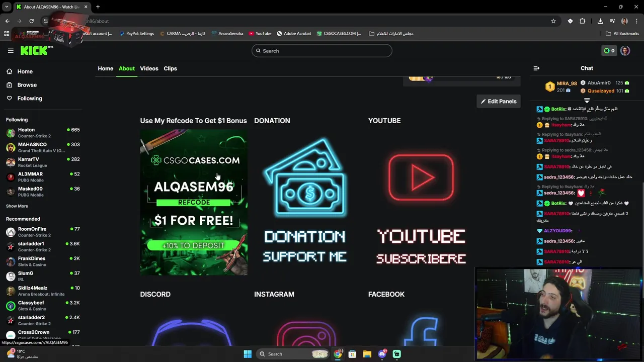Screen dimensions: 644x362
Task: Open a new browser tab
Action: (x=98, y=7)
